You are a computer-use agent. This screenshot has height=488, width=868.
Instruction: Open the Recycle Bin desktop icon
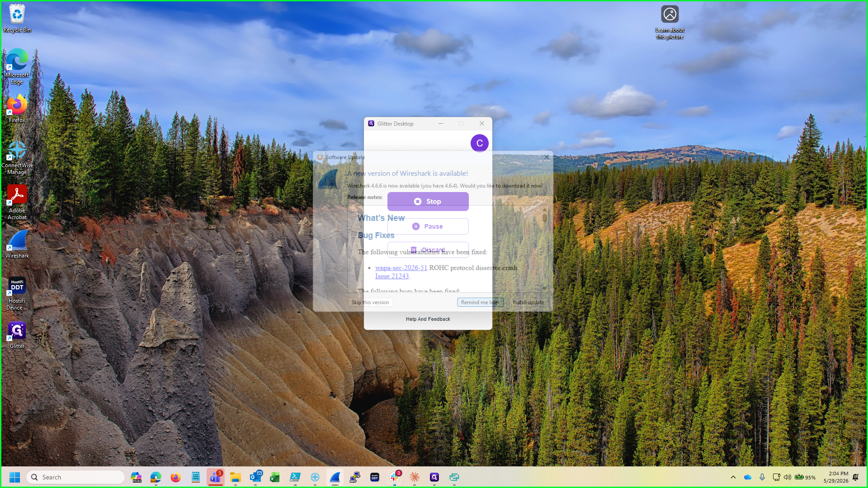click(17, 18)
